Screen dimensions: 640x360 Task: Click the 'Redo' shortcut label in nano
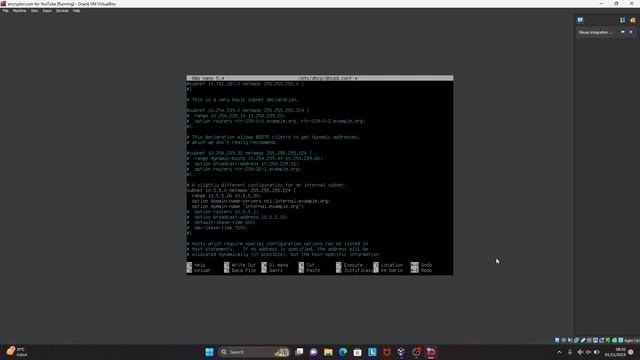(426, 270)
